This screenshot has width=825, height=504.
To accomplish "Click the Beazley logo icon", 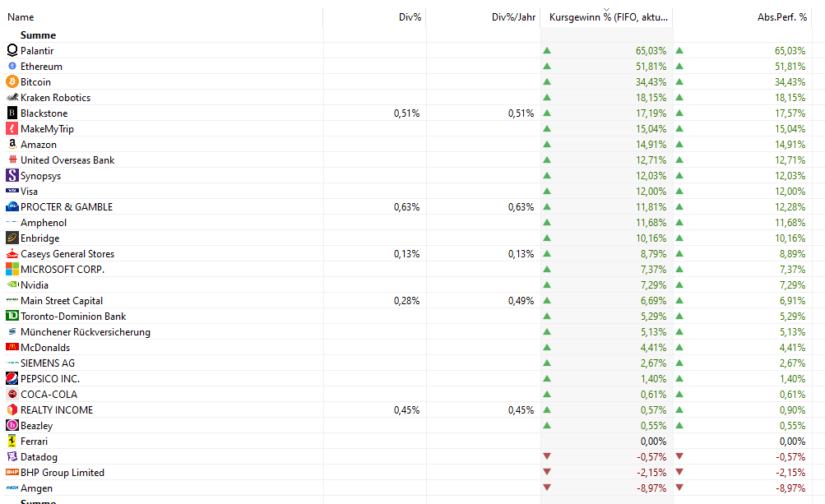I will click(12, 425).
